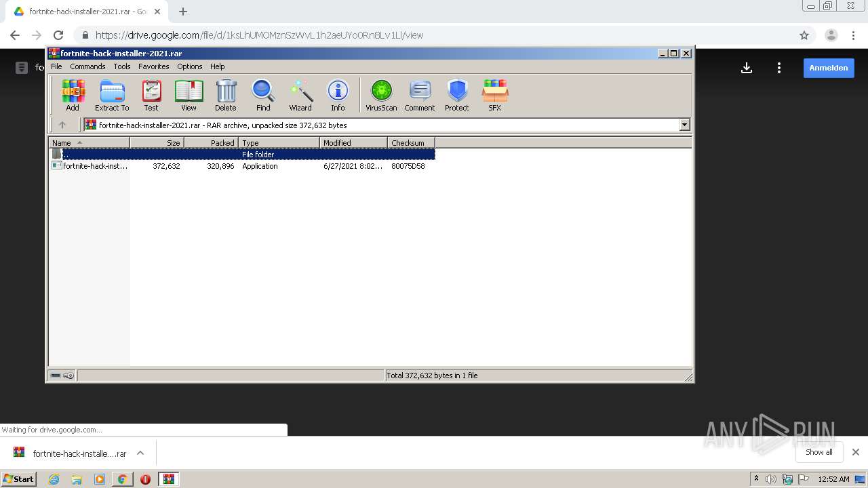Click Show all downloads button
The height and width of the screenshot is (488, 868).
point(818,452)
